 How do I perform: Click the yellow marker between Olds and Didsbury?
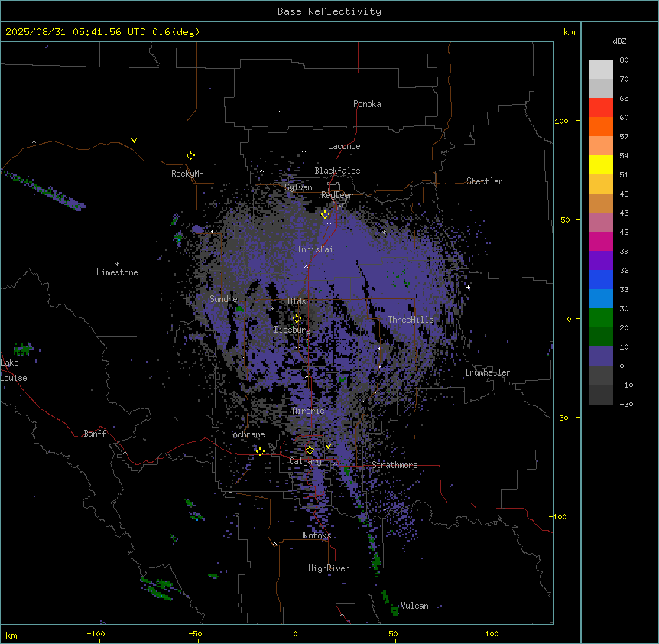point(297,319)
